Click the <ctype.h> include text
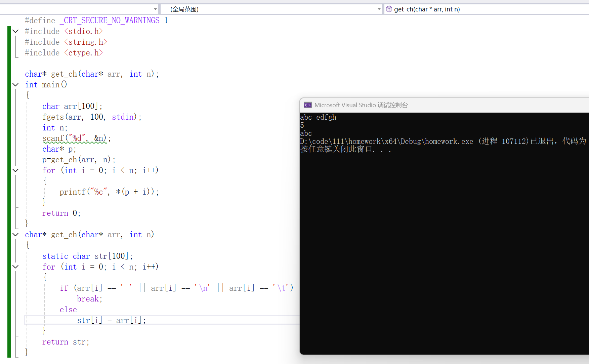The image size is (589, 364). coord(83,53)
